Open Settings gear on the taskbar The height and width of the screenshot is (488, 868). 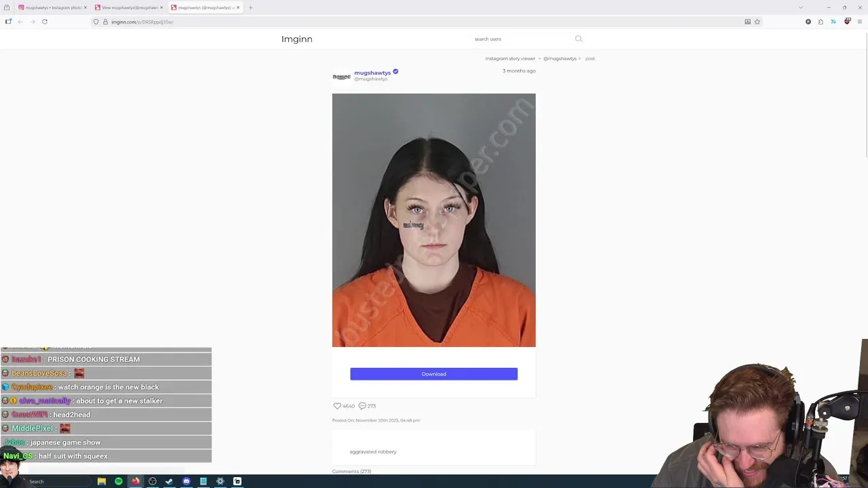[220, 481]
